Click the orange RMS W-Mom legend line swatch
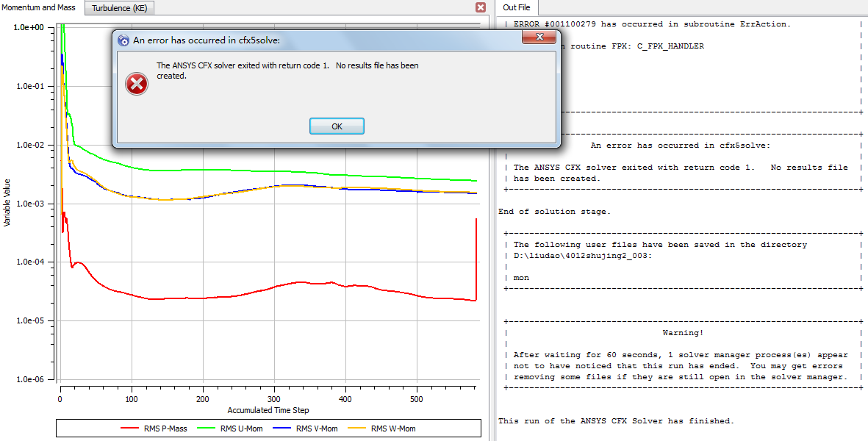Viewport: 868px width, 441px height. tap(356, 429)
